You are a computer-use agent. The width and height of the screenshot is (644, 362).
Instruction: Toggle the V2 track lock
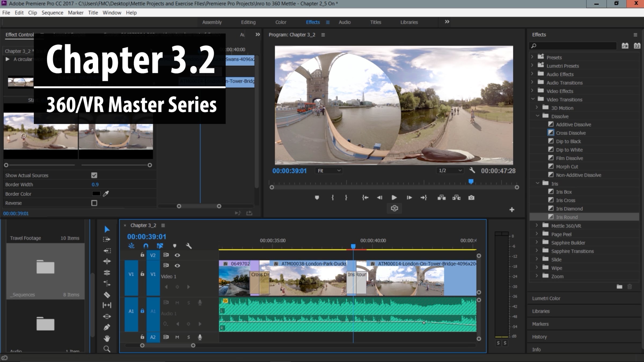coord(142,255)
